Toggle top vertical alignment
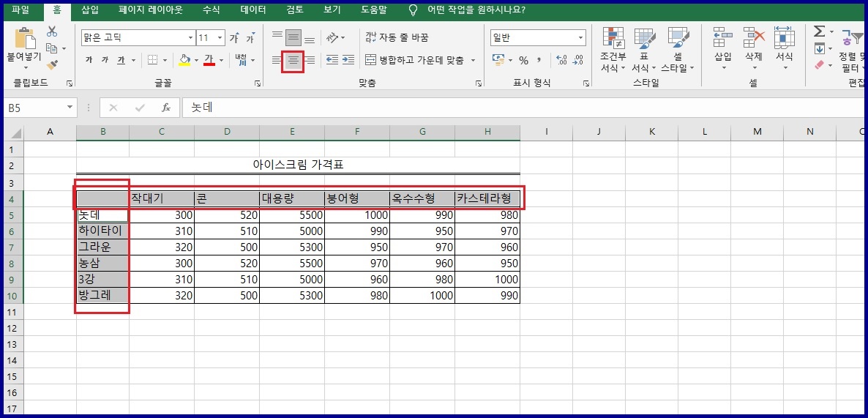868x418 pixels. pyautogui.click(x=277, y=37)
